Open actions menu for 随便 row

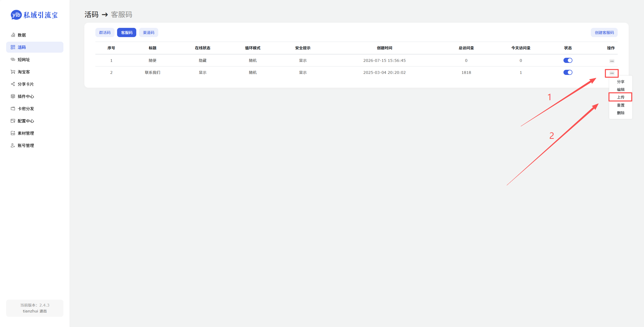[612, 61]
